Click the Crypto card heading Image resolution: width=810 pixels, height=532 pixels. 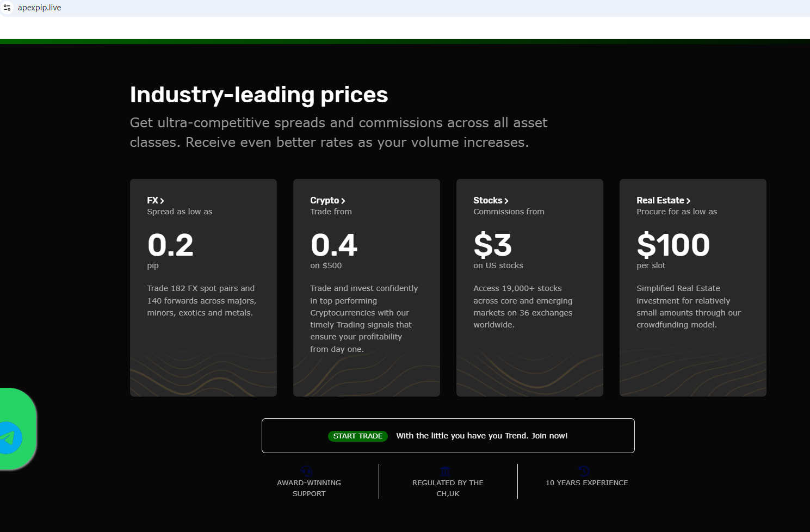click(325, 200)
